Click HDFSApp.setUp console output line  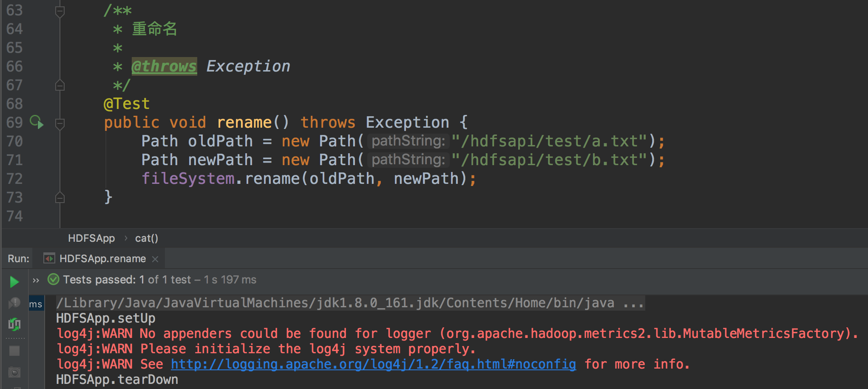point(106,318)
